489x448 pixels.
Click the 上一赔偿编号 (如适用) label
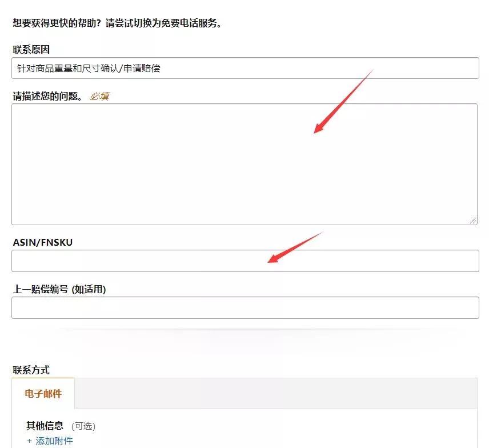(x=59, y=289)
